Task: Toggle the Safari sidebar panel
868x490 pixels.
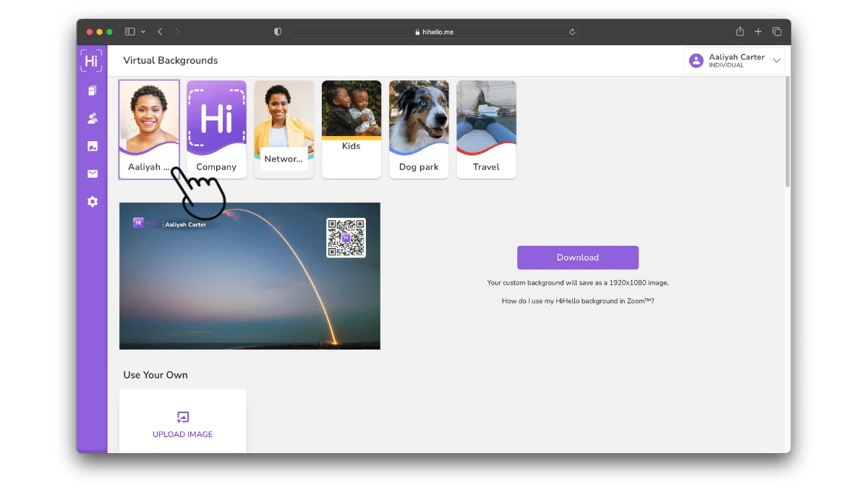Action: [130, 31]
